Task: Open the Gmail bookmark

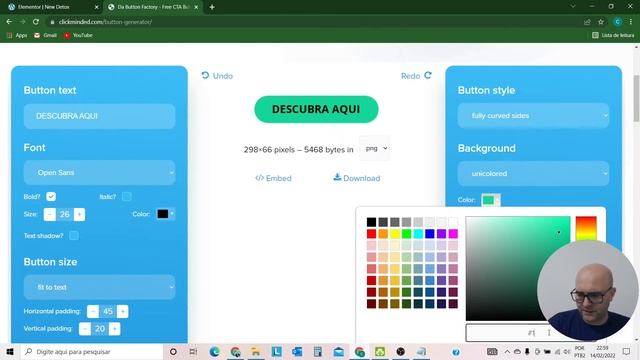Action: [45, 36]
